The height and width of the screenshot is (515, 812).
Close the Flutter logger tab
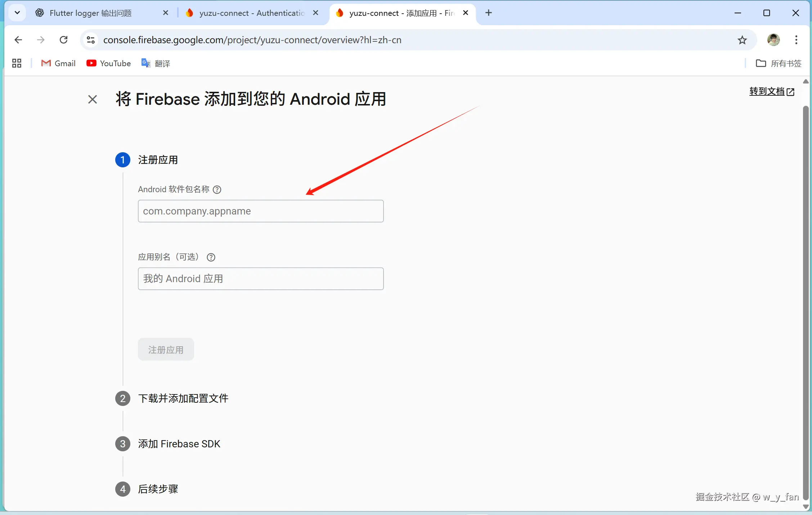pos(166,13)
